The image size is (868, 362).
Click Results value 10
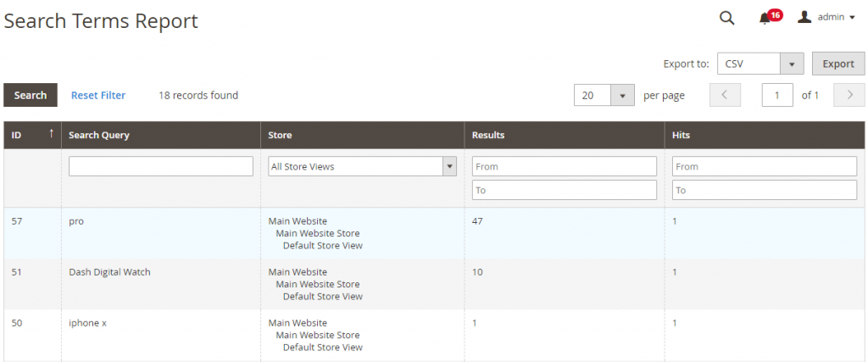coord(477,272)
